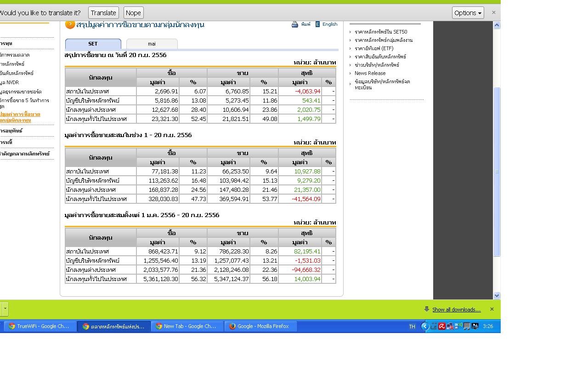Click the taskbar clock showing 3:26

[x=488, y=326]
